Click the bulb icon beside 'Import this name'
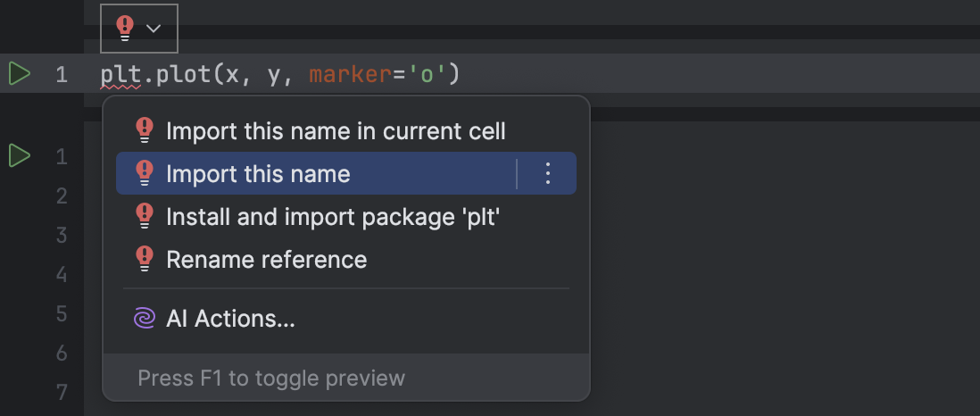 click(144, 173)
